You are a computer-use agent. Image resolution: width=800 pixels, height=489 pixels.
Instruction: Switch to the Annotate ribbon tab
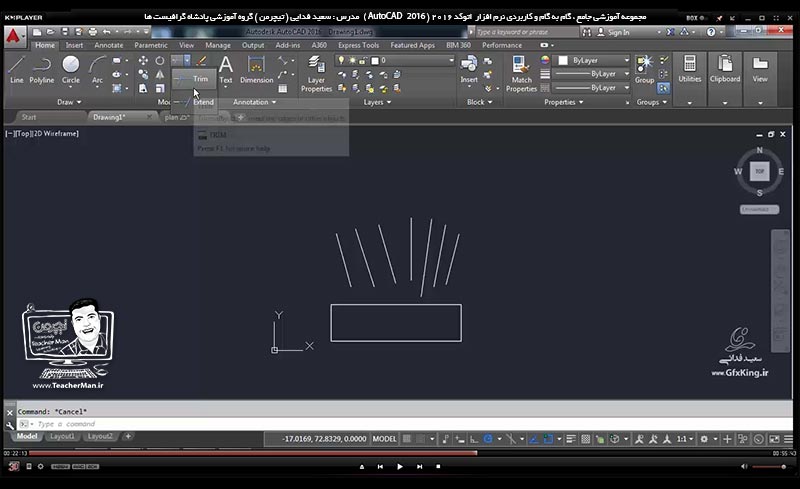[109, 45]
